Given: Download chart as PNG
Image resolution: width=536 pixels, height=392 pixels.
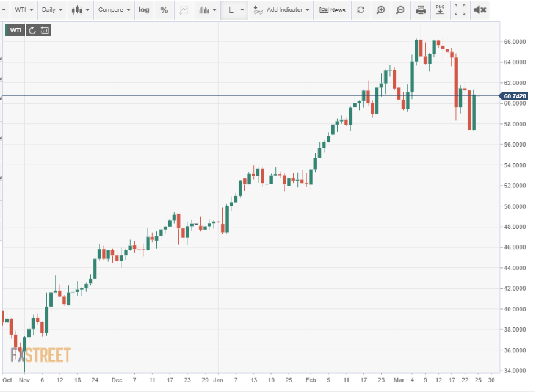Looking at the screenshot, I should (440, 10).
